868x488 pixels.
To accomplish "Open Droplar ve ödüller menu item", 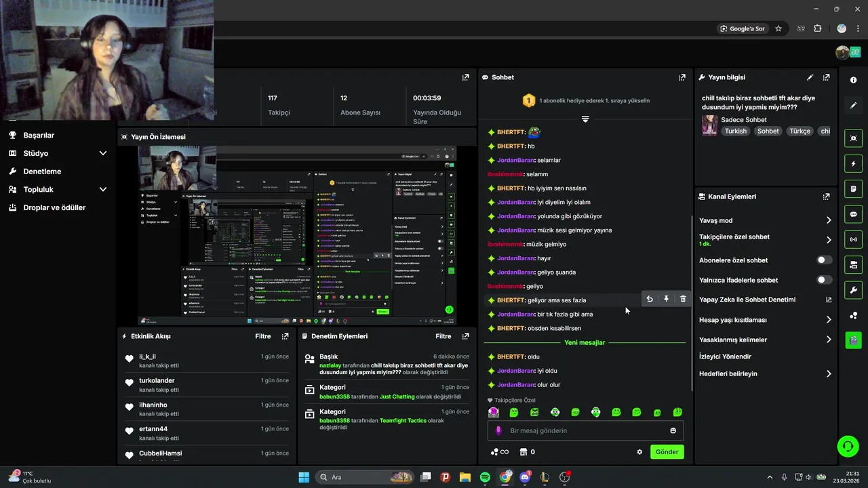I will pyautogui.click(x=54, y=207).
